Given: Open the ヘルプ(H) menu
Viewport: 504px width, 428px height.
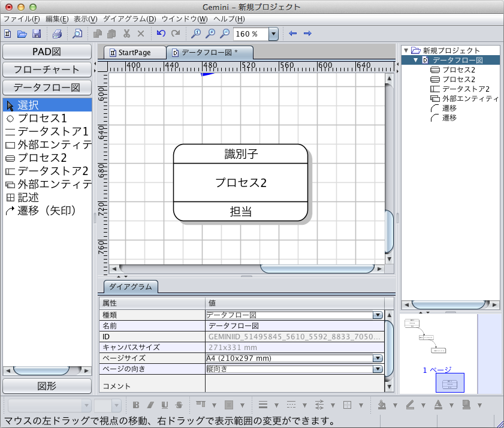Looking at the screenshot, I should [229, 19].
